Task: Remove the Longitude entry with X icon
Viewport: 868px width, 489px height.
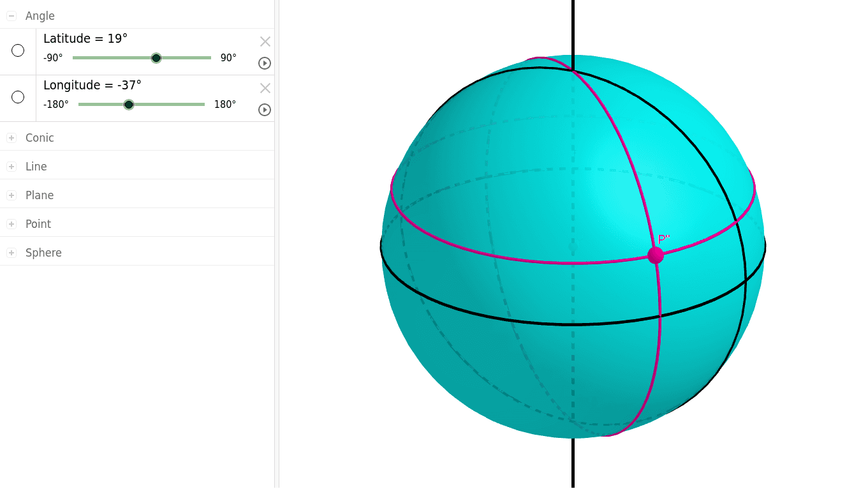Action: pyautogui.click(x=265, y=88)
